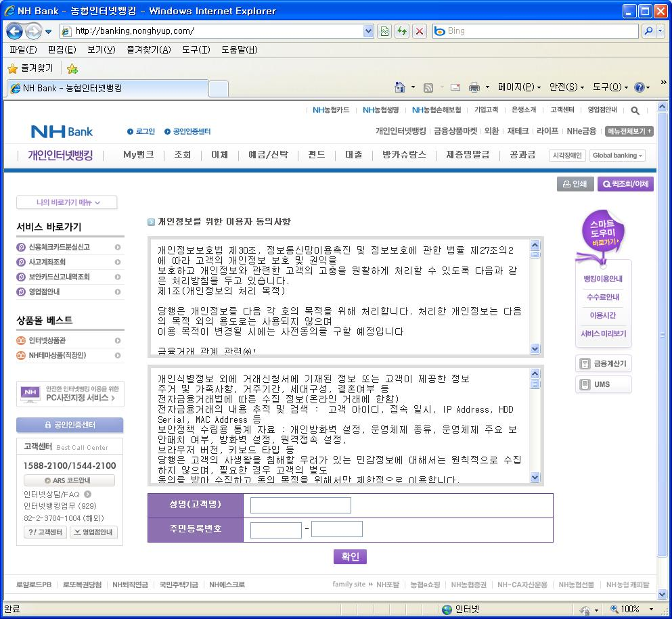The height and width of the screenshot is (619, 672).
Task: Open the recent pages dropdown arrow
Action: click(x=49, y=31)
